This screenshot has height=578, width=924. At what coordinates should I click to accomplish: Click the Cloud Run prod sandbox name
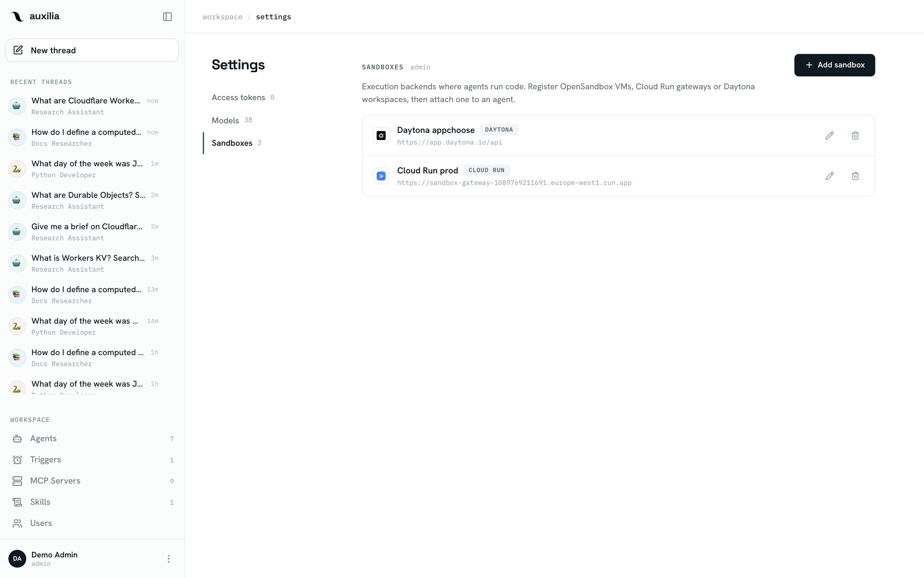click(x=427, y=171)
